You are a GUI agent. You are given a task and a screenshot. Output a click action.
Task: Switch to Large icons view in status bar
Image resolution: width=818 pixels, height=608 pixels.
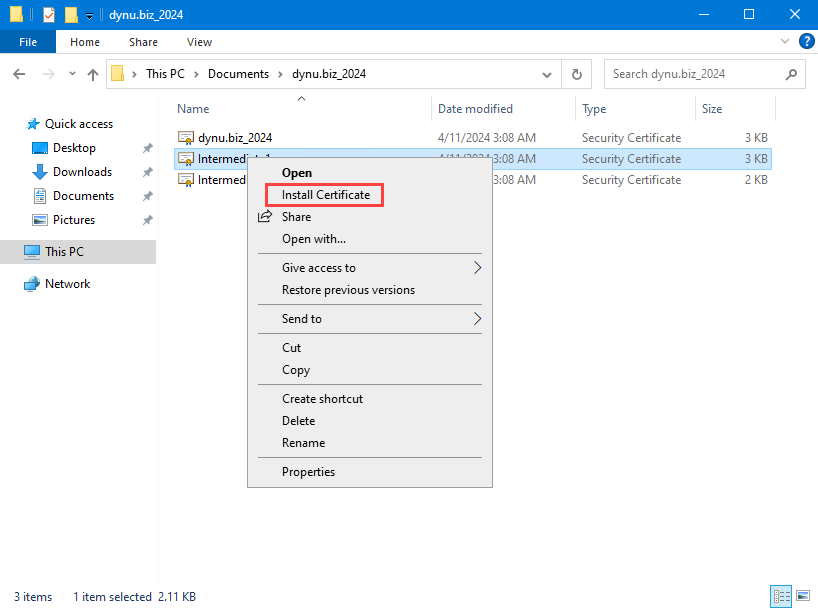coord(803,596)
